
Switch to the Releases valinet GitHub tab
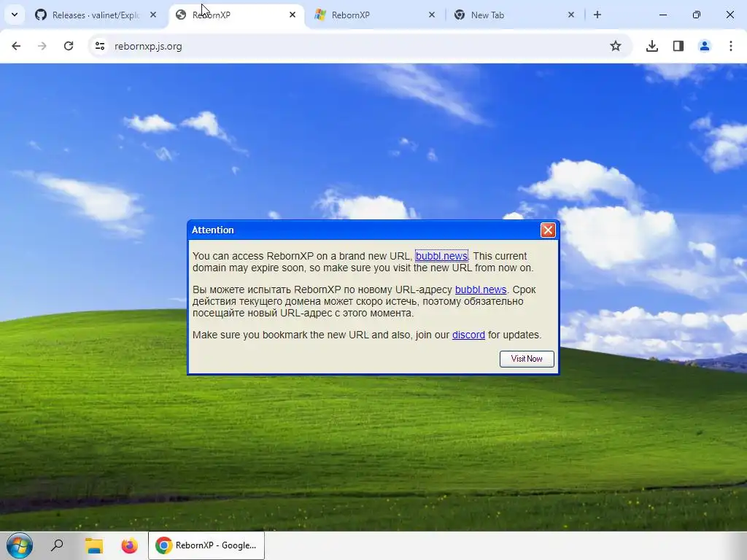pyautogui.click(x=96, y=15)
